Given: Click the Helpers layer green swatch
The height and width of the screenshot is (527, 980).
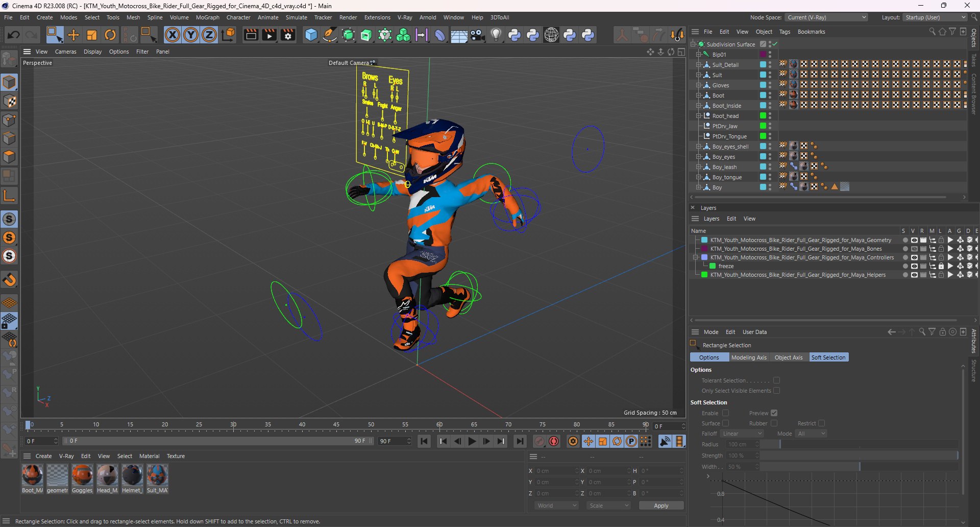Looking at the screenshot, I should (704, 275).
